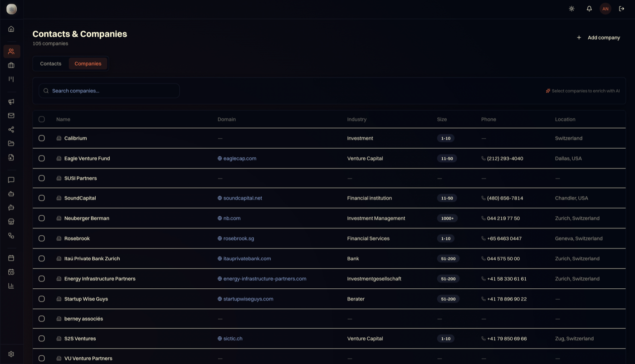Viewport: 635px width, 364px height.
Task: Open the rosebrook.sg domain link
Action: (239, 238)
